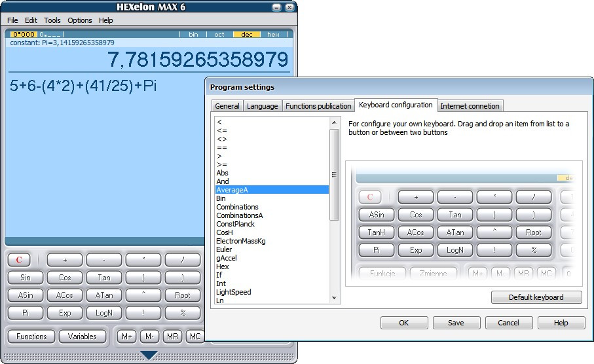This screenshot has width=594, height=364.
Task: Click the function list scrollbar thumb
Action: [x=334, y=174]
